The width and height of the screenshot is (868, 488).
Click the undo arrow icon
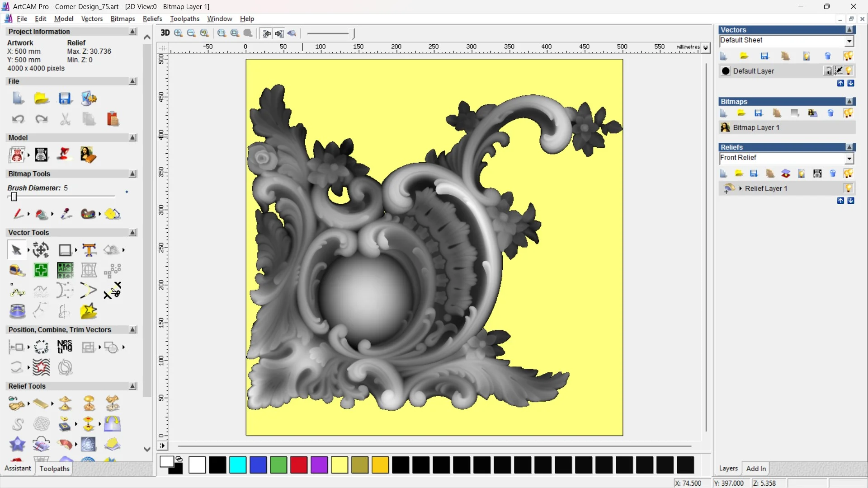click(18, 119)
